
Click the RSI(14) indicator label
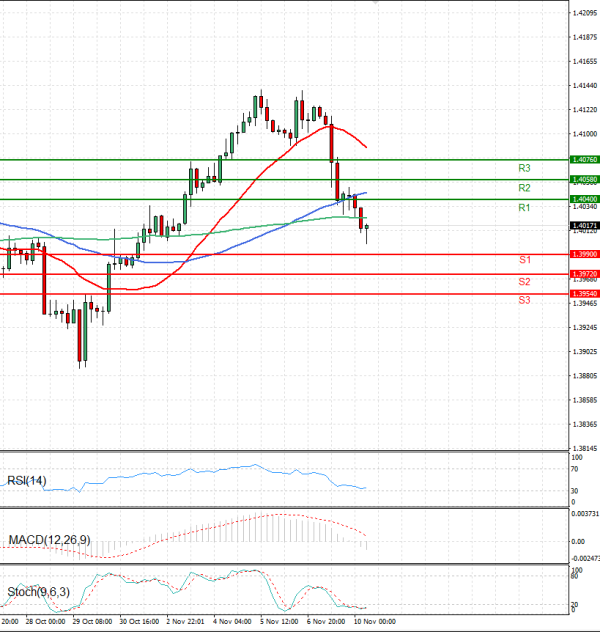28,482
